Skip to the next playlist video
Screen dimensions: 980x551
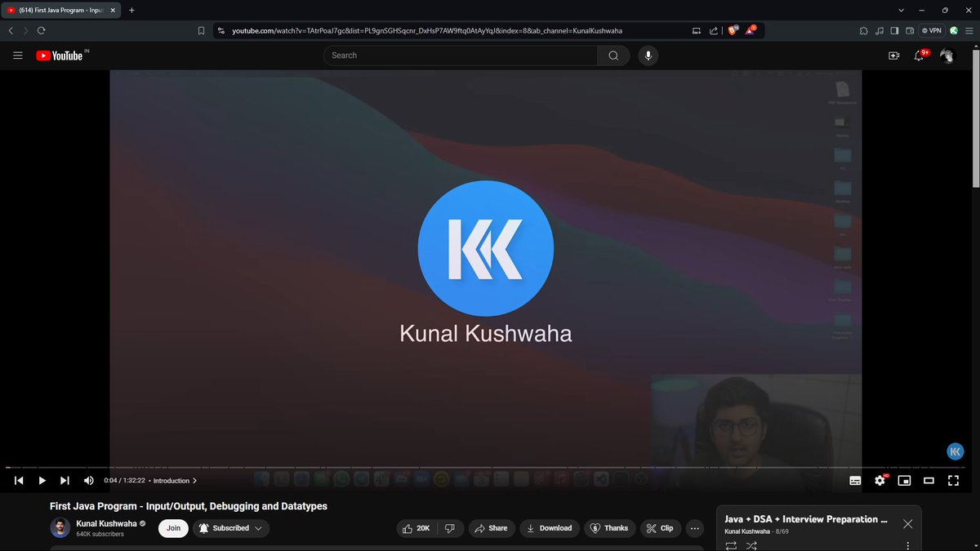point(65,481)
